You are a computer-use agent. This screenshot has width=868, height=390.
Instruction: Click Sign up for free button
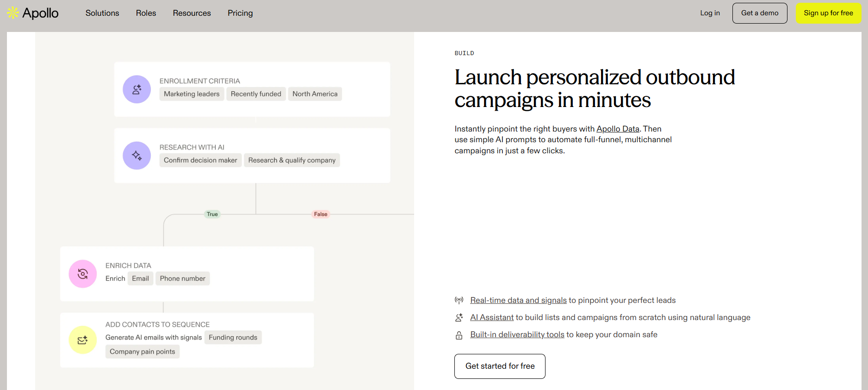tap(828, 13)
